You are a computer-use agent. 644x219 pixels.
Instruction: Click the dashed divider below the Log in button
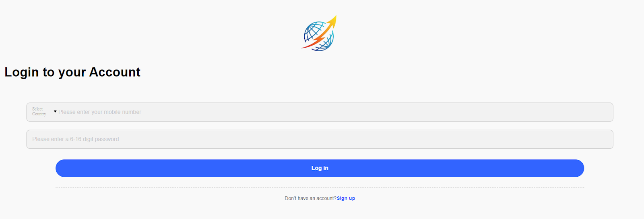(320, 188)
